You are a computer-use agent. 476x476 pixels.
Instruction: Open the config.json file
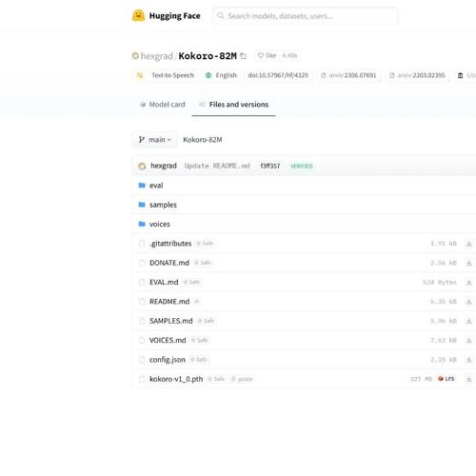click(x=168, y=360)
